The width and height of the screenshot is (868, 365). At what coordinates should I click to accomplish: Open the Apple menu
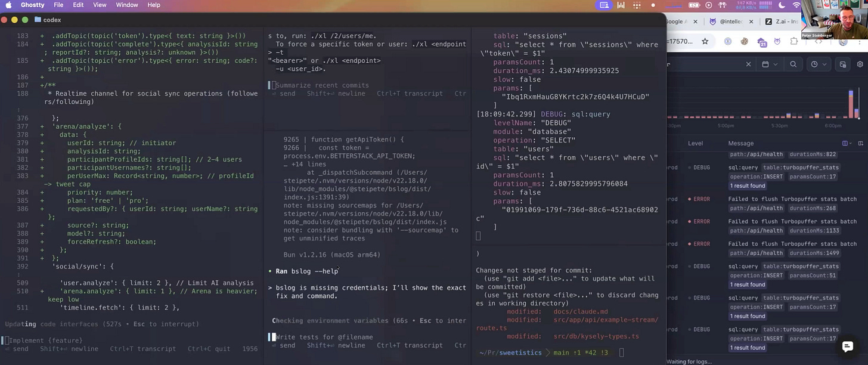pyautogui.click(x=9, y=5)
